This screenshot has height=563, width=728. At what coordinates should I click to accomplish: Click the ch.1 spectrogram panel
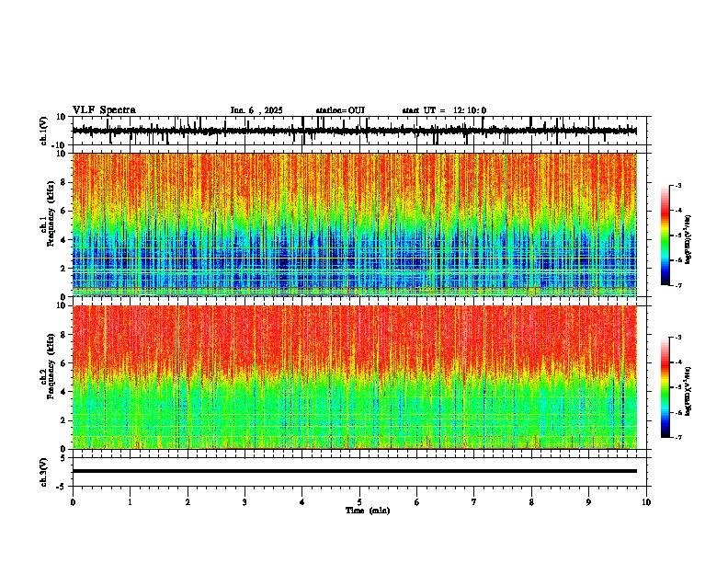click(x=354, y=224)
